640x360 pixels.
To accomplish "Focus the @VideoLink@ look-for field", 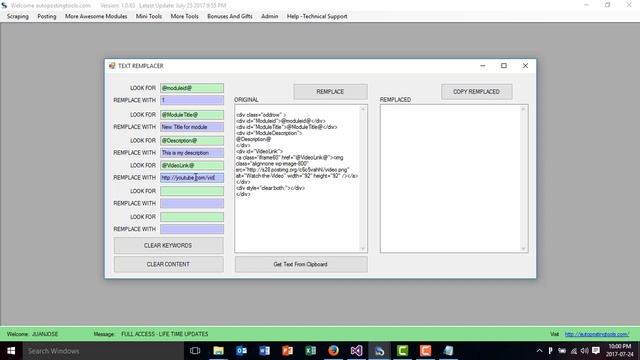I will coord(192,165).
